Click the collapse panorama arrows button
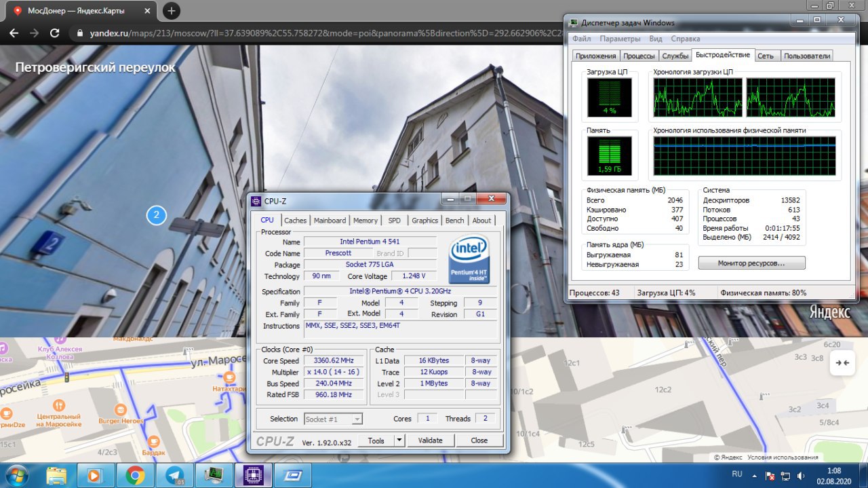This screenshot has width=868, height=488. coord(842,362)
